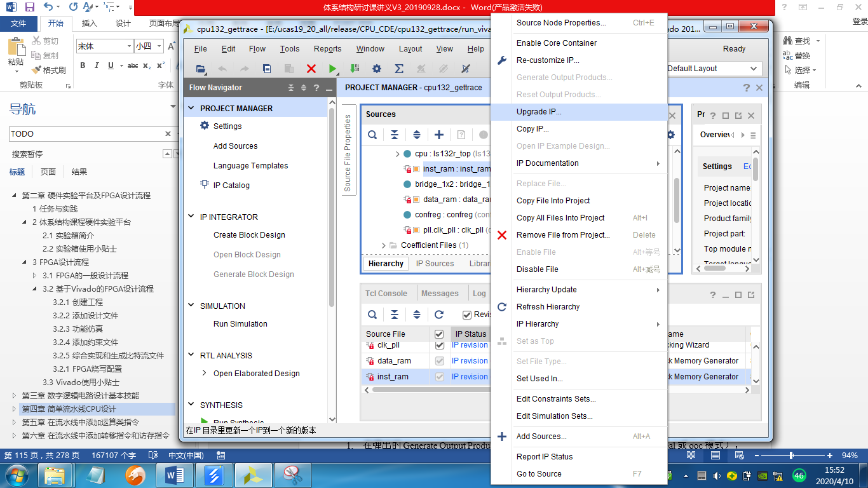868x488 pixels.
Task: Click the Program Device toolbar icon
Action: point(355,69)
